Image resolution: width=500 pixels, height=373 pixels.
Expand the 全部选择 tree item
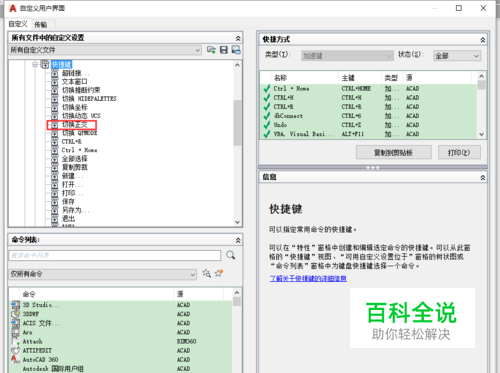(55, 159)
